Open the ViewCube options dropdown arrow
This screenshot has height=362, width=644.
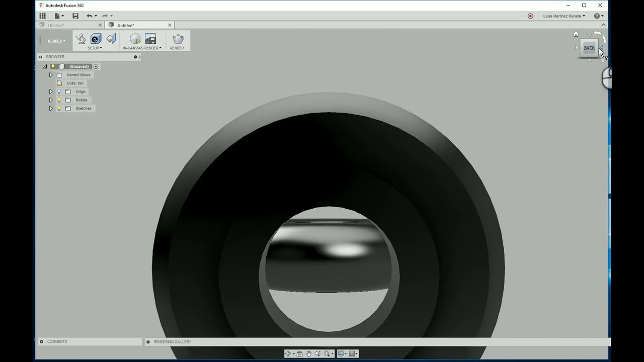(x=603, y=61)
